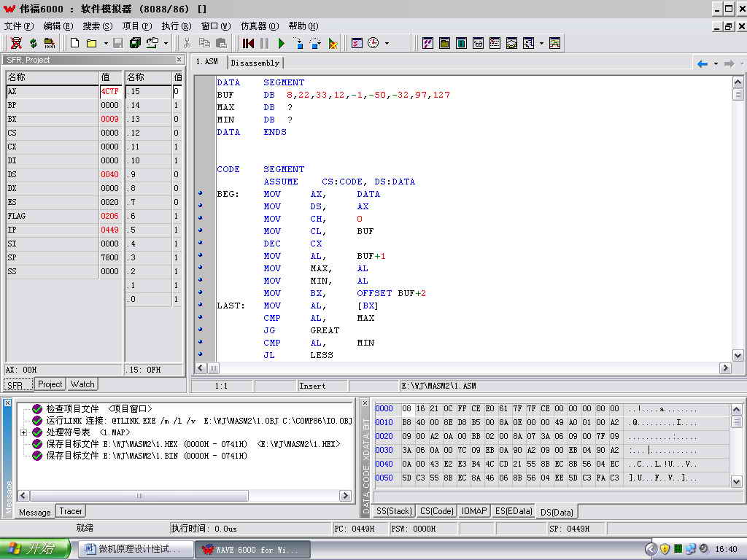This screenshot has width=747, height=560.
Task: Open the 执行(R) menu
Action: click(x=177, y=26)
